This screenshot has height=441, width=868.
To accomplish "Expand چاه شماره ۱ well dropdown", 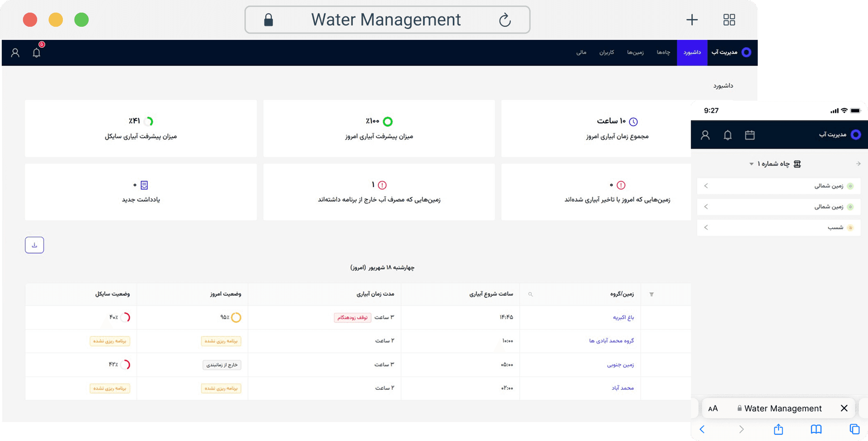I will tap(775, 164).
